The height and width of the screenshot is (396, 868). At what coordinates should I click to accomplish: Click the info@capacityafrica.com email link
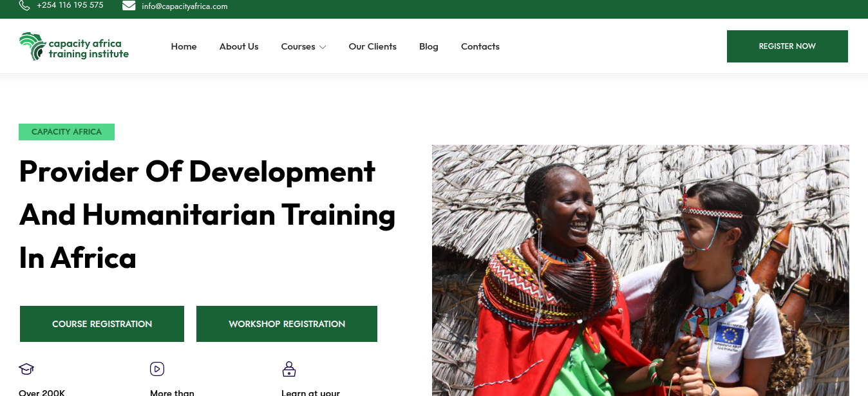[x=185, y=6]
